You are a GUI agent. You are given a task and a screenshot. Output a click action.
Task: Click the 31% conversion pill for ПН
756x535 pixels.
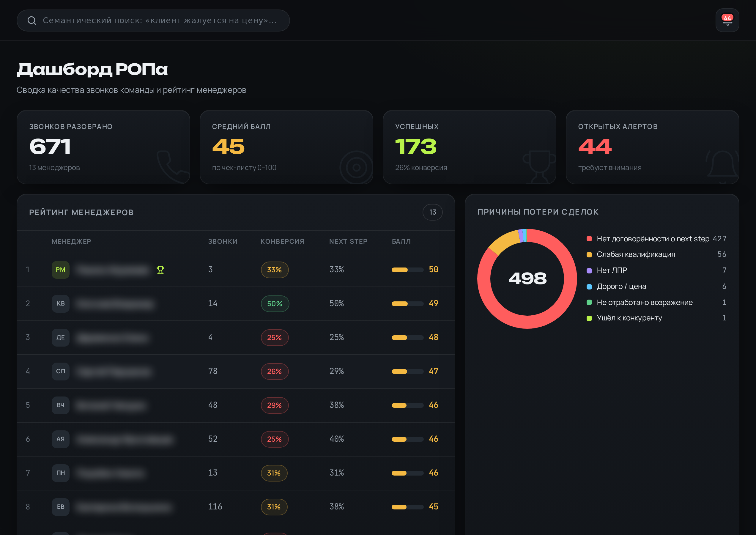coord(274,473)
